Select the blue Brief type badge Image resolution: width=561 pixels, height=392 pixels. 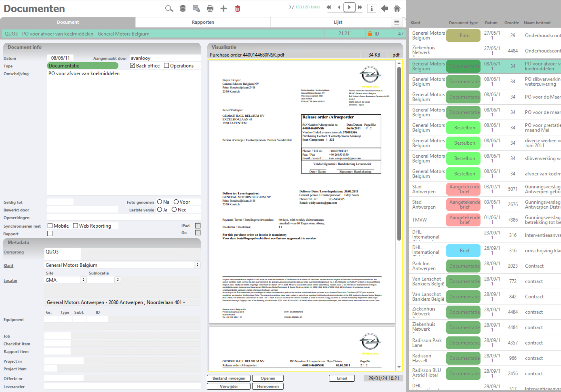(x=463, y=251)
